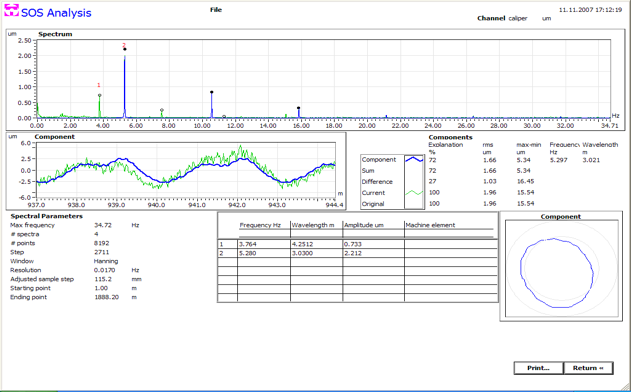
Task: Select the Difference legend row
Action: click(x=392, y=182)
